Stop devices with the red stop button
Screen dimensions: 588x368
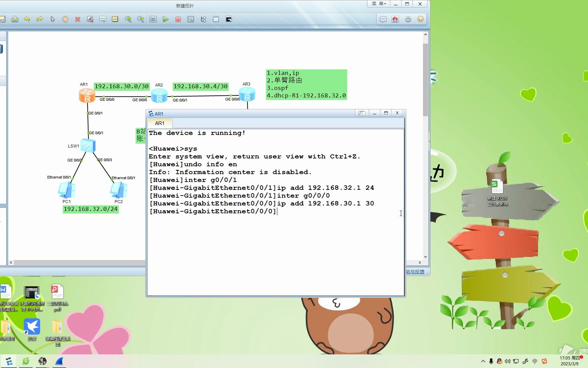coord(178,19)
